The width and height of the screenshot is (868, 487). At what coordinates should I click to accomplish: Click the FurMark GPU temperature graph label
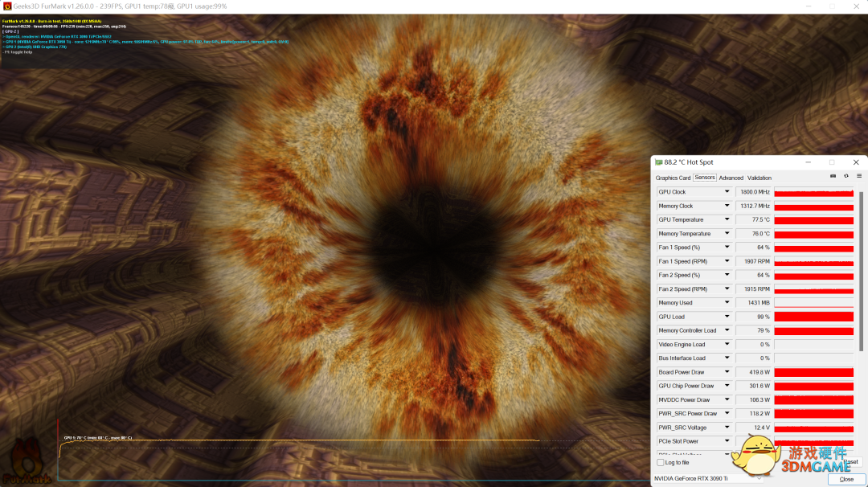[98, 438]
